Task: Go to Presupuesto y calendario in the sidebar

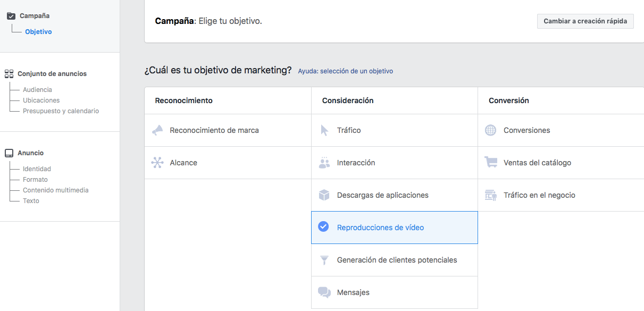Action: pyautogui.click(x=61, y=111)
